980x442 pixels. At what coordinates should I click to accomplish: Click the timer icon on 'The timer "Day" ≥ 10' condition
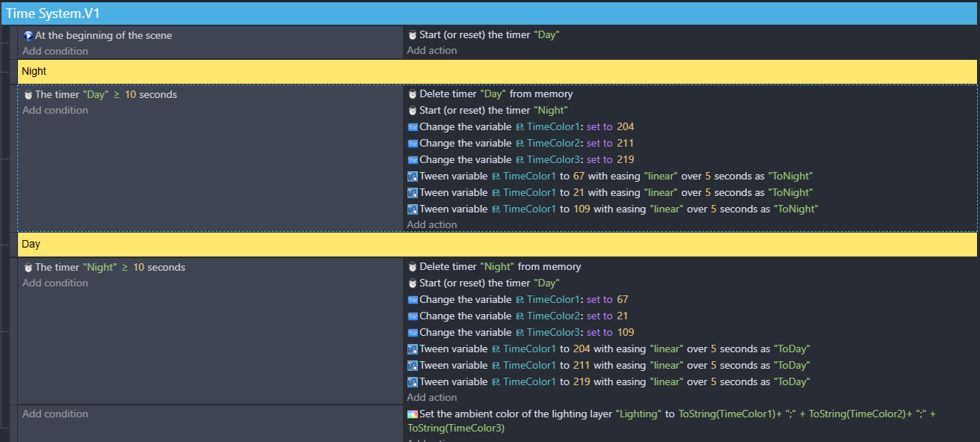(28, 95)
